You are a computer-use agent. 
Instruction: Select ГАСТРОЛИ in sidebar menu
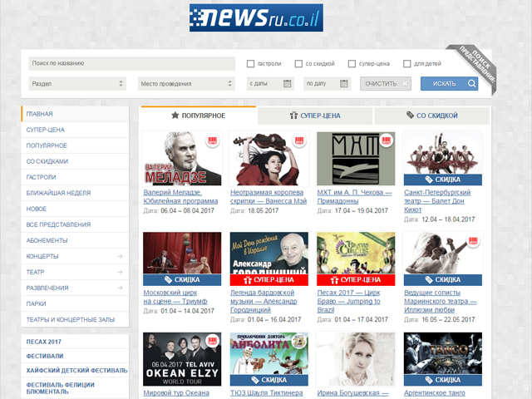click(75, 177)
